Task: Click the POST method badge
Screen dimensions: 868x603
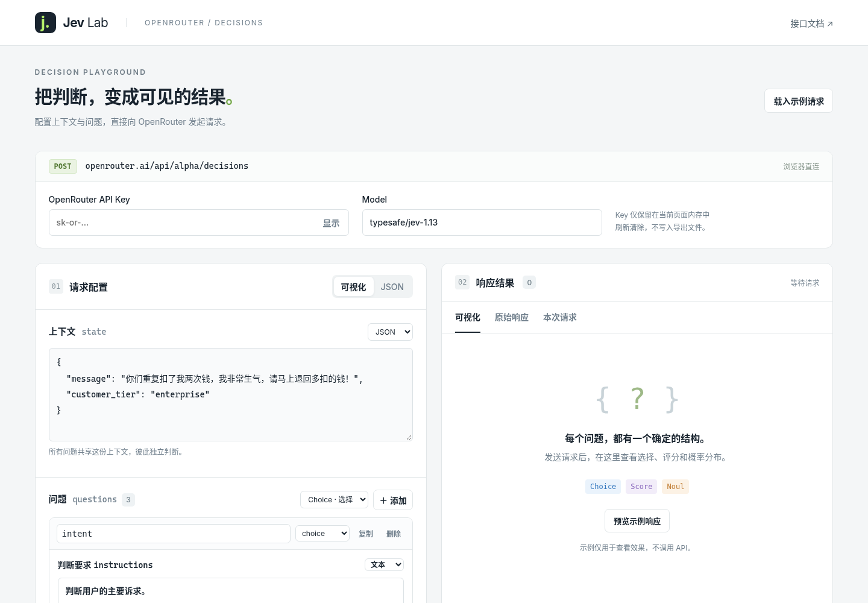Action: [63, 166]
